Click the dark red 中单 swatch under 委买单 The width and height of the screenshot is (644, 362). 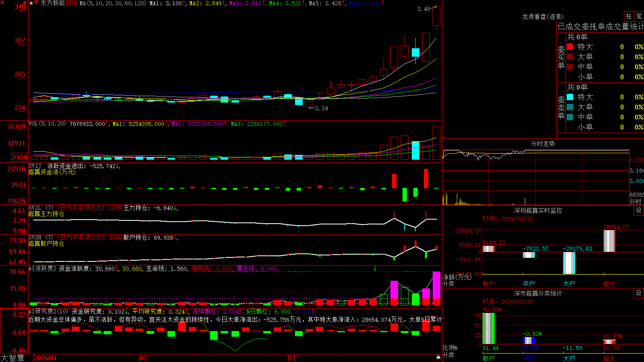[570, 67]
